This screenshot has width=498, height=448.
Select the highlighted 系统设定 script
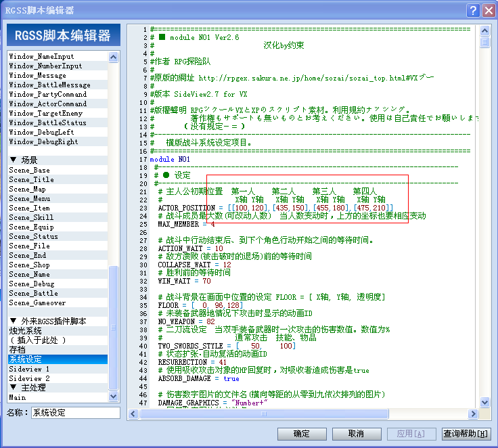click(x=58, y=359)
